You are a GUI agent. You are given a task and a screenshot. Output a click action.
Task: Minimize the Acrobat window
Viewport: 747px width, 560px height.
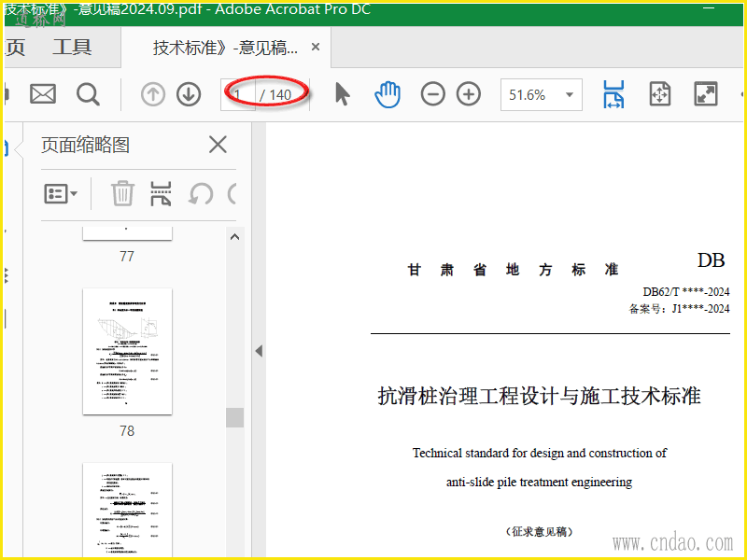click(709, 8)
